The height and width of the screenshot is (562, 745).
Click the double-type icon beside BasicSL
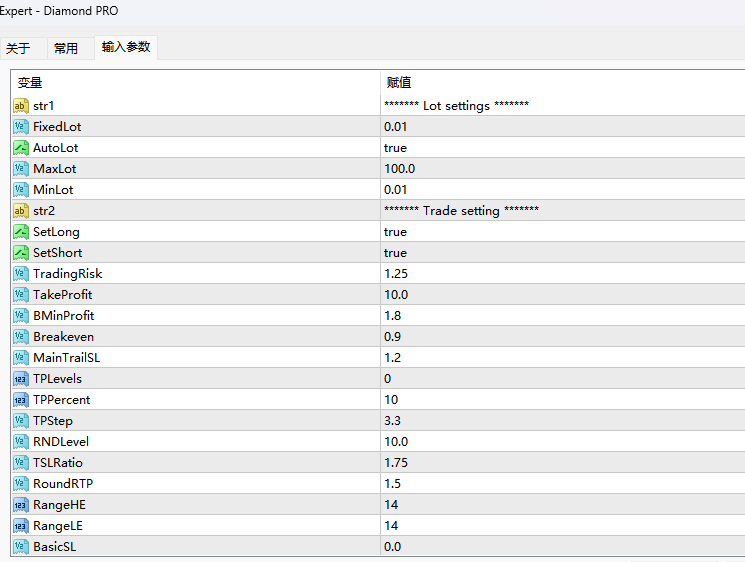[x=20, y=547]
